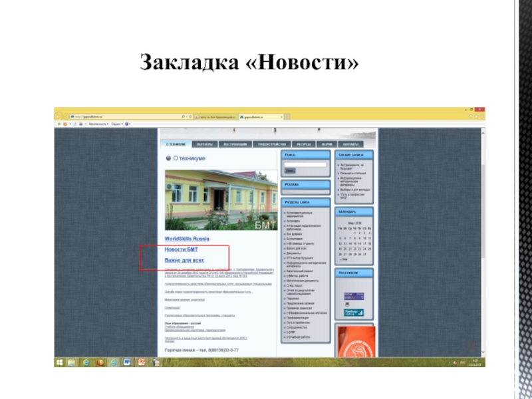Open bold Важно для всех link under Новости БМТ
This screenshot has width=532, height=399.
[x=184, y=260]
